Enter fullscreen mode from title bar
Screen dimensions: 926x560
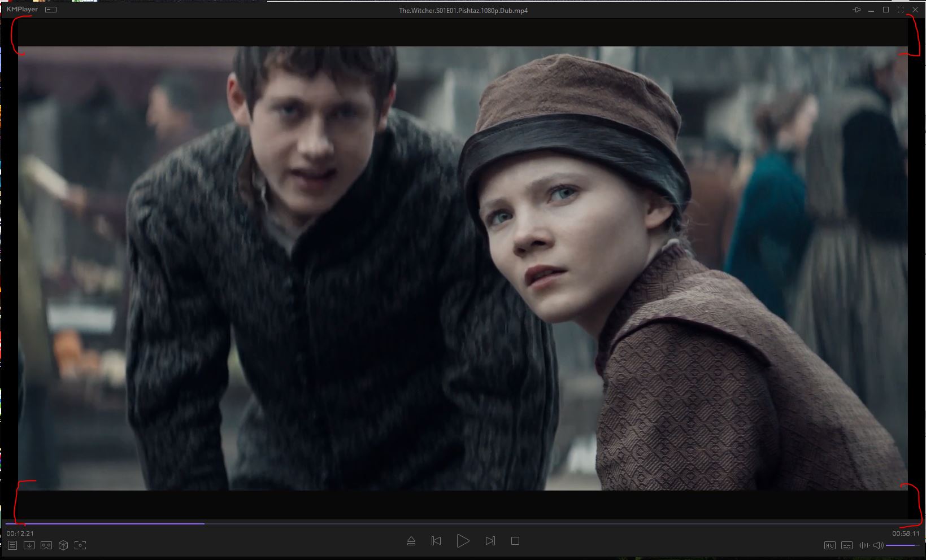(901, 10)
